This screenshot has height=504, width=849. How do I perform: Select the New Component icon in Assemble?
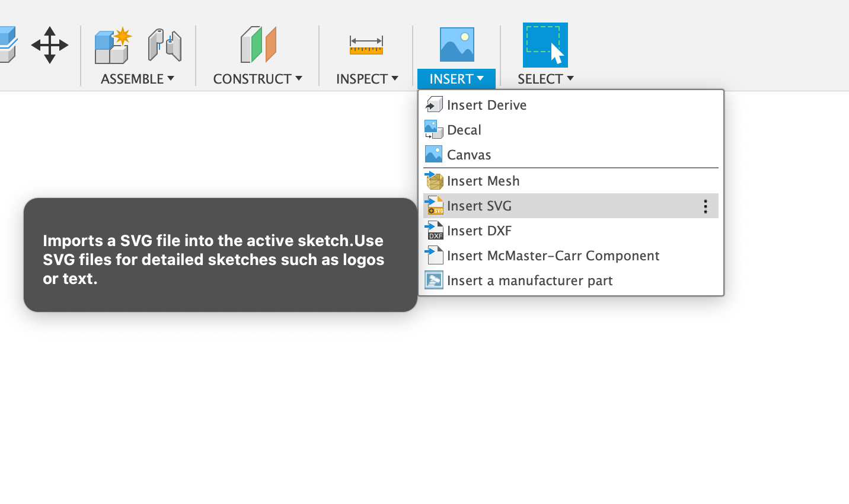[x=113, y=45]
